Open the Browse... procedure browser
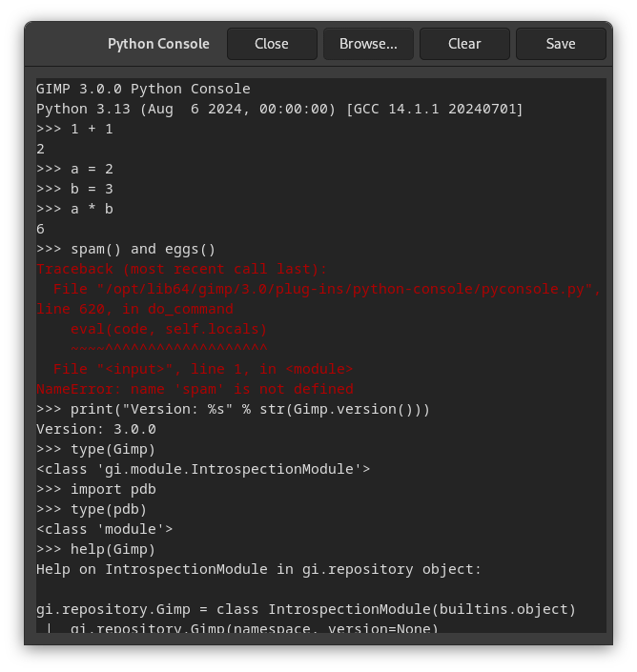Viewport: 637px width, 672px height. pos(368,44)
